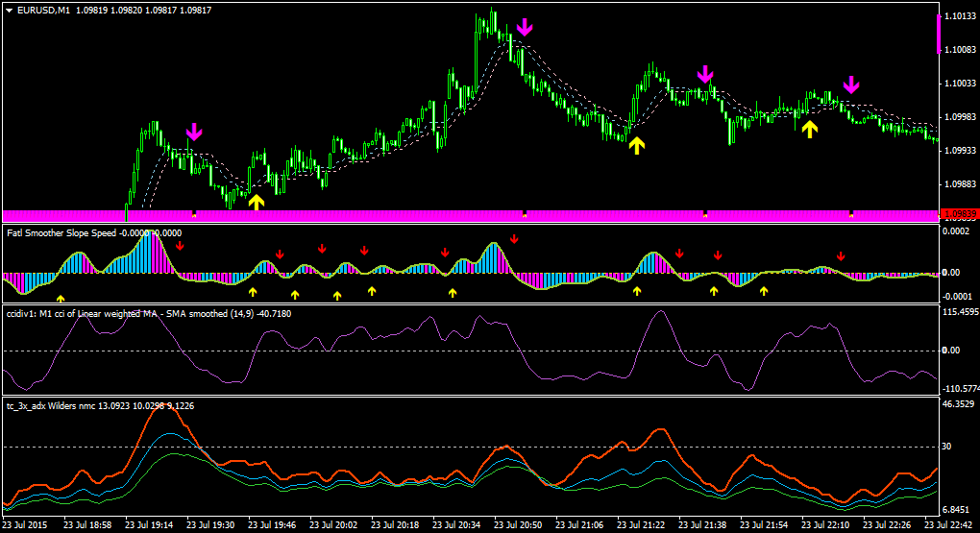Click the 23 Jul 19:46 time label
The width and height of the screenshot is (980, 533).
tap(272, 525)
